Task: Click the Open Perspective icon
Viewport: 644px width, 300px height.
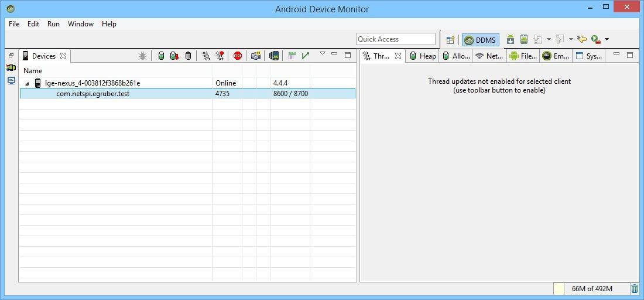Action: [x=450, y=40]
